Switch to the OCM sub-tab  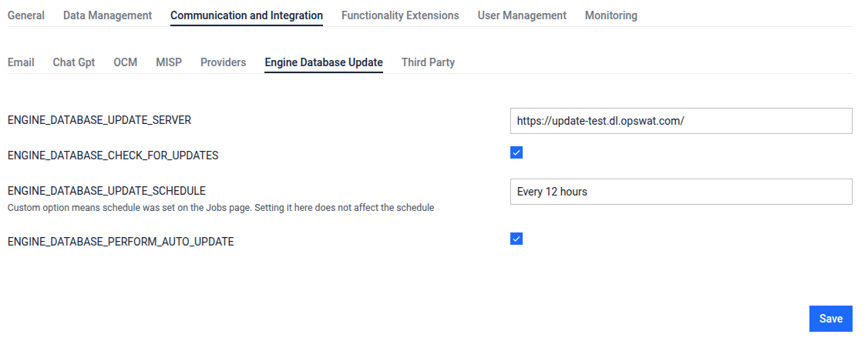point(125,62)
